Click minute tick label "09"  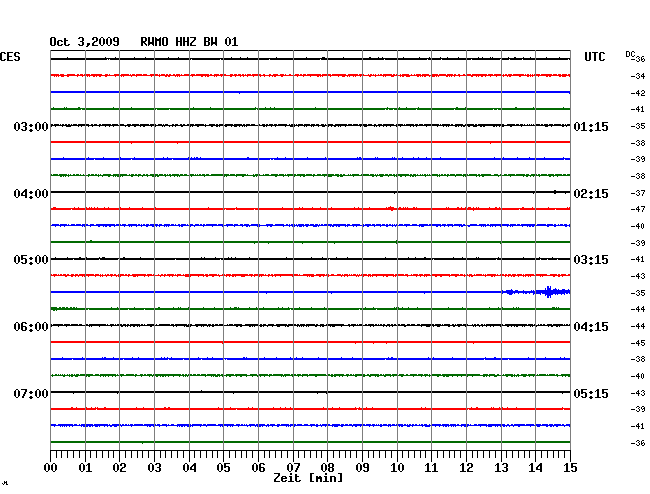[362, 468]
